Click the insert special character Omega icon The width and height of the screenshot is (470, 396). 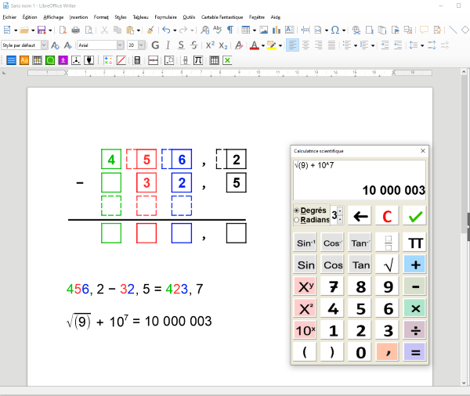point(335,30)
